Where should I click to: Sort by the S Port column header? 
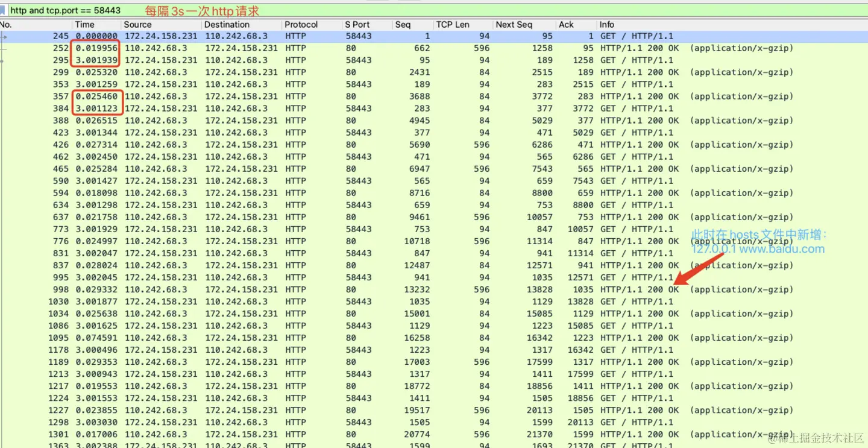coord(367,25)
